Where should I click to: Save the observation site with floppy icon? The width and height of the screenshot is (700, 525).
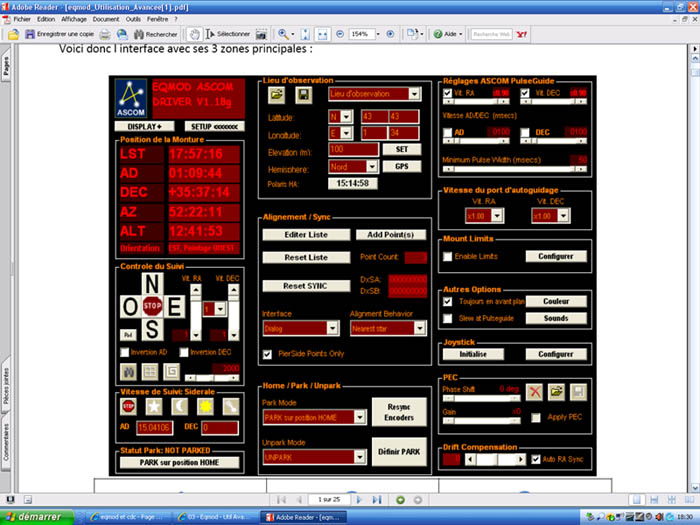[x=304, y=95]
